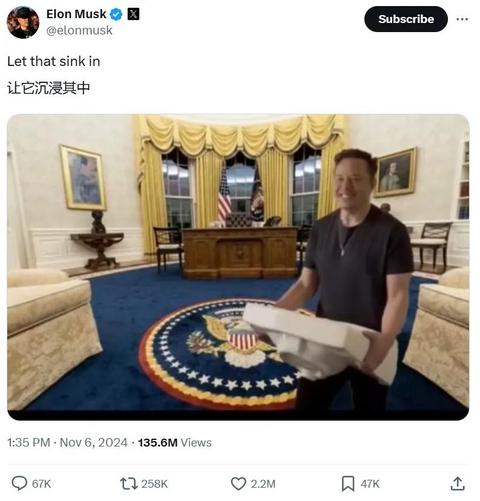Image resolution: width=480 pixels, height=501 pixels.
Task: Open the Oval Office image in the post
Action: pyautogui.click(x=238, y=267)
